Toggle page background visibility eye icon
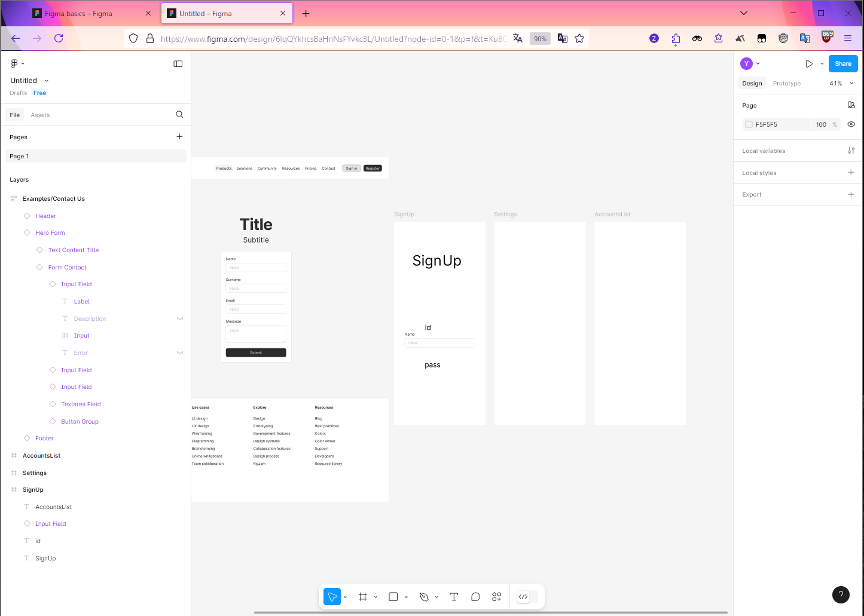864x616 pixels. pos(851,124)
